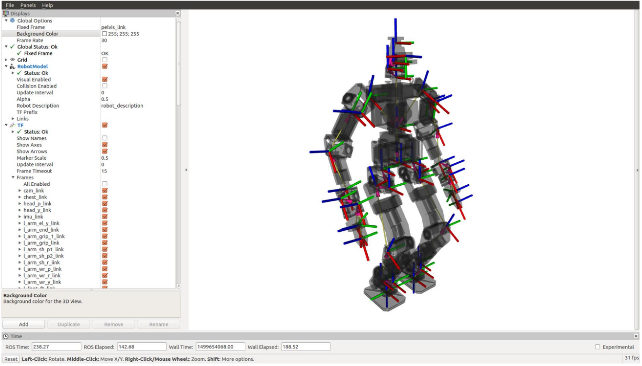The image size is (642, 366).
Task: Click the Background Color swatch
Action: coord(104,34)
